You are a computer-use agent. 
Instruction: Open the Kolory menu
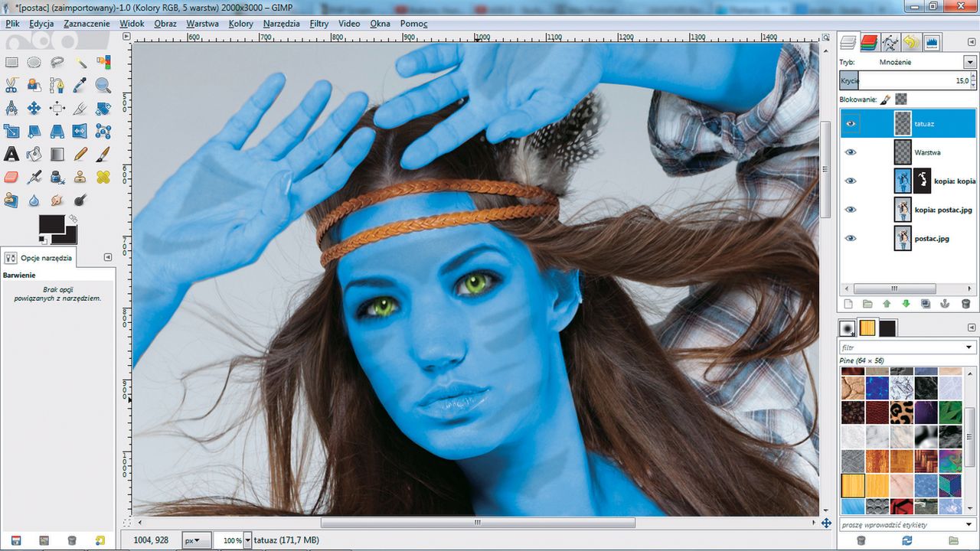click(241, 24)
